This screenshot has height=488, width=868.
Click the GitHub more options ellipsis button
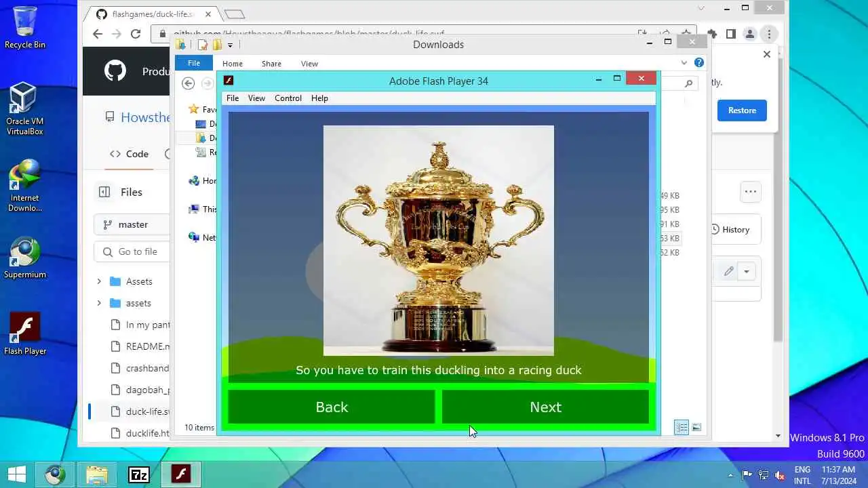[x=751, y=192]
